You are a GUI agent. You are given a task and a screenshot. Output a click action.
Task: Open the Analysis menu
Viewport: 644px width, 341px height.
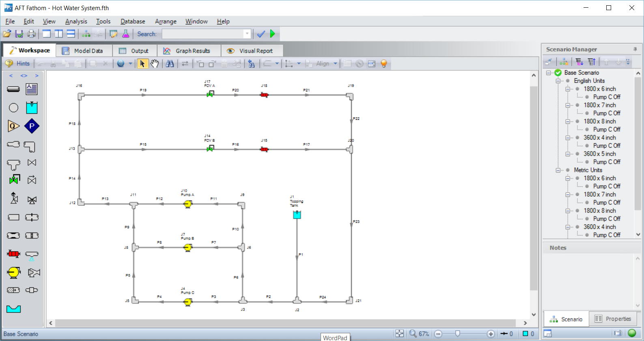click(76, 21)
